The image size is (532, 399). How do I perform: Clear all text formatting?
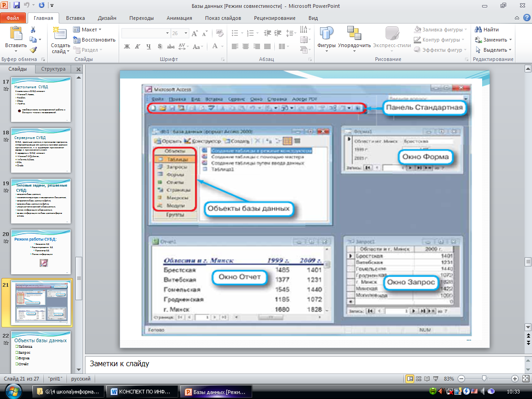coord(219,33)
